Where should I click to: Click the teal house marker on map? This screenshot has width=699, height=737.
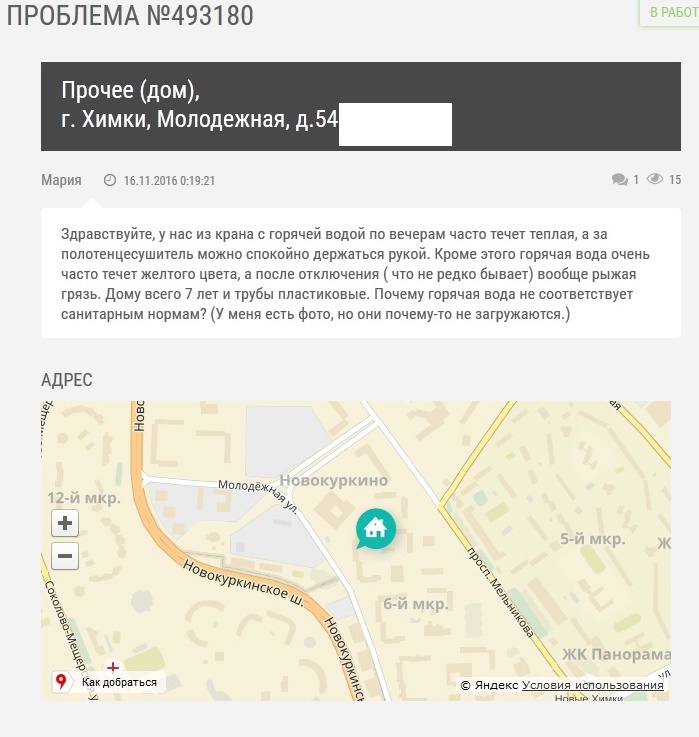pos(375,529)
